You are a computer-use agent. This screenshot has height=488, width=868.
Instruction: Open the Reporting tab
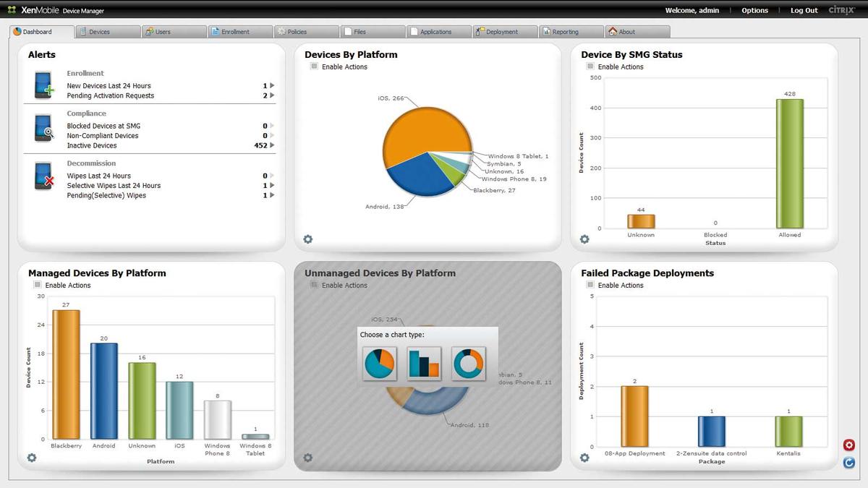(571, 32)
